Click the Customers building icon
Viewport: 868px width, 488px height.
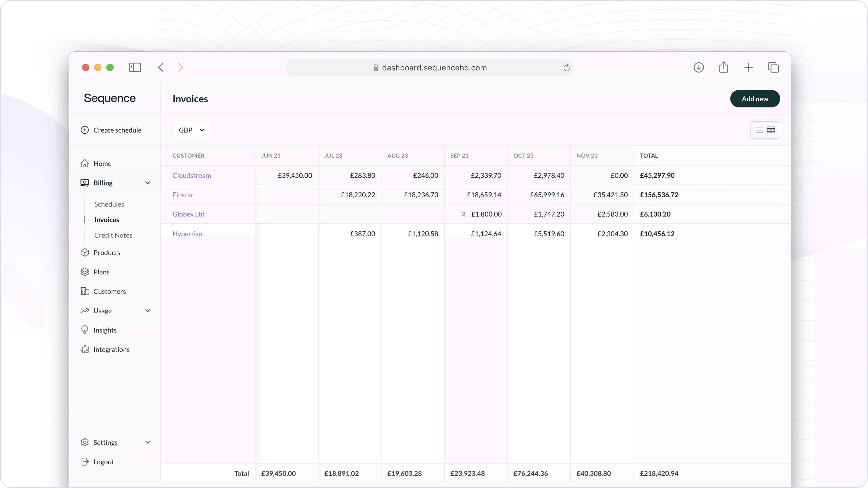coord(84,291)
